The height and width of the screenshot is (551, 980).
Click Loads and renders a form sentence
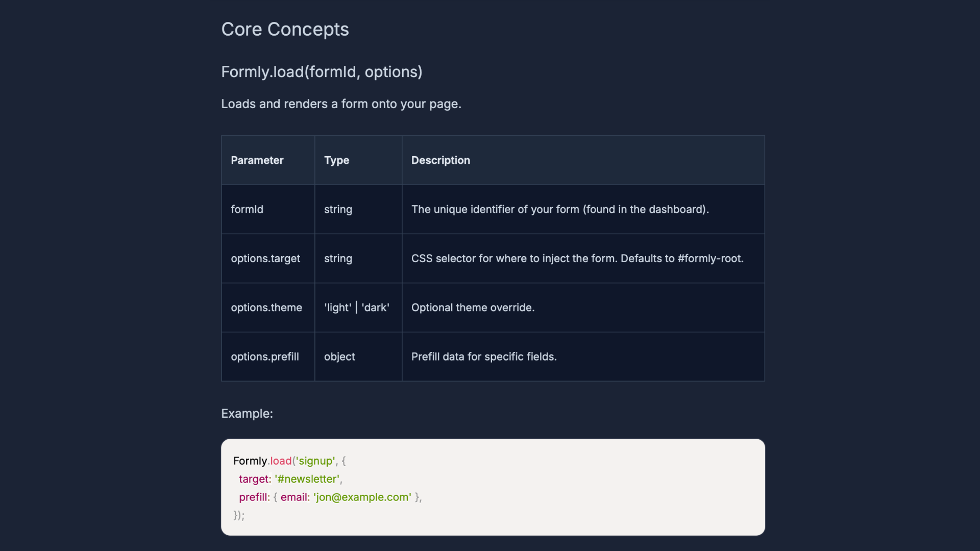(x=341, y=104)
